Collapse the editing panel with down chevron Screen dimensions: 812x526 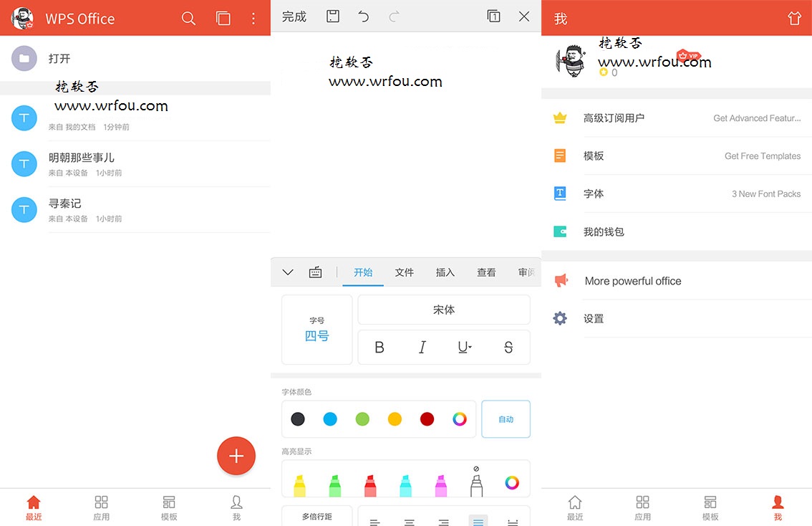pos(288,272)
